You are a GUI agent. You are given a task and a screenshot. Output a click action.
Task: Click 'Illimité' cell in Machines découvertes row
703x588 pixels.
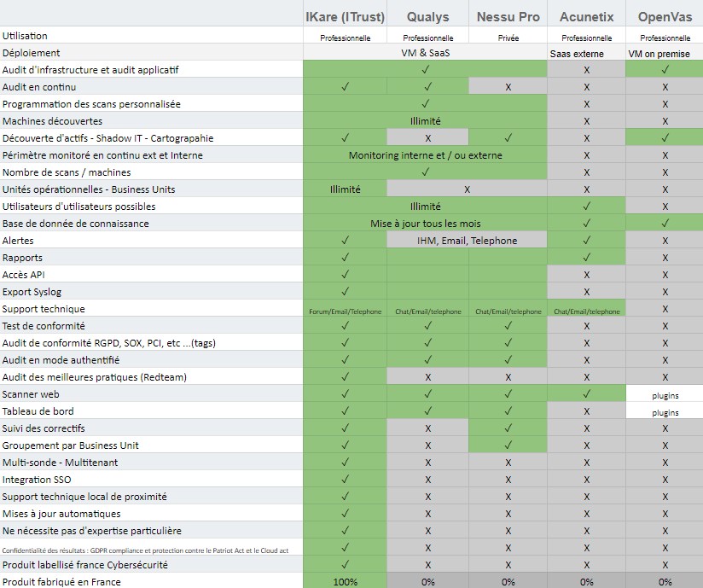[425, 121]
